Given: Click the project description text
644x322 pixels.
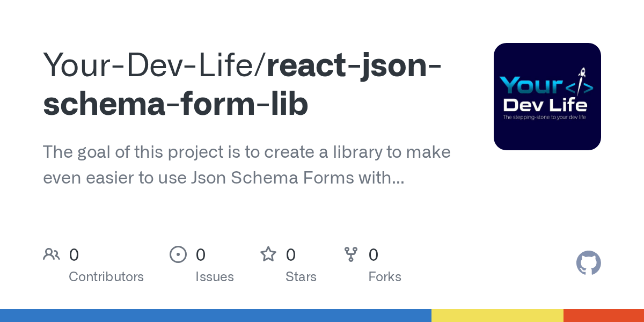Looking at the screenshot, I should pos(247,165).
